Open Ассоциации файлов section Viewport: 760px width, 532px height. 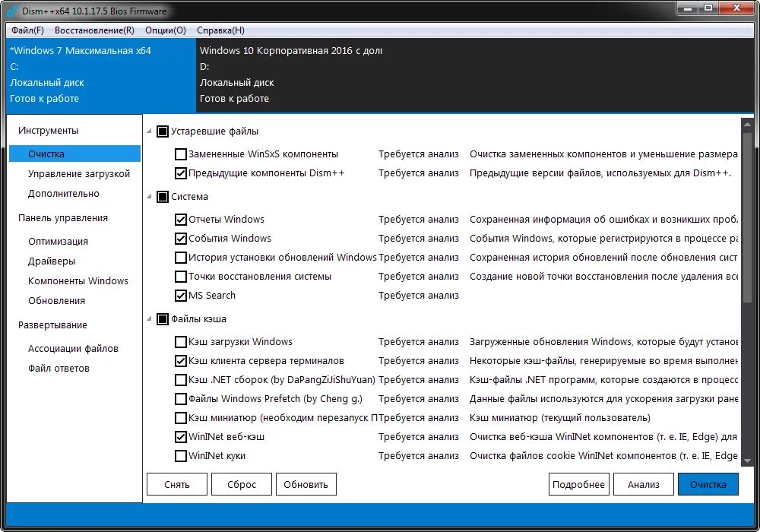pos(73,349)
